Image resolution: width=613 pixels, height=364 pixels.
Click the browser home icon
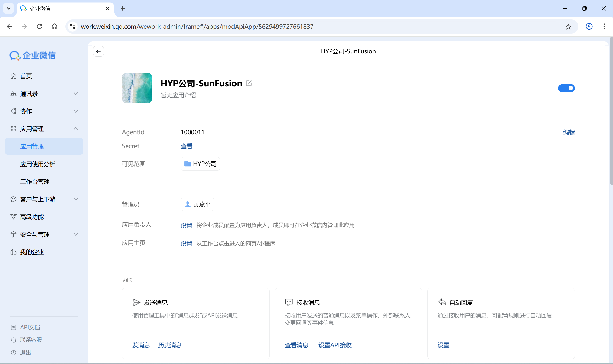click(x=54, y=27)
